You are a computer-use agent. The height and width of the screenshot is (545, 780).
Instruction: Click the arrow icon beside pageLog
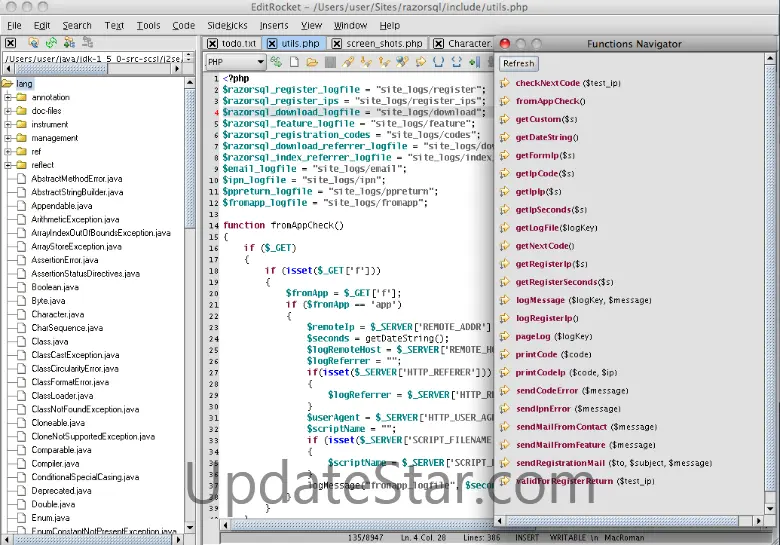[x=505, y=337]
